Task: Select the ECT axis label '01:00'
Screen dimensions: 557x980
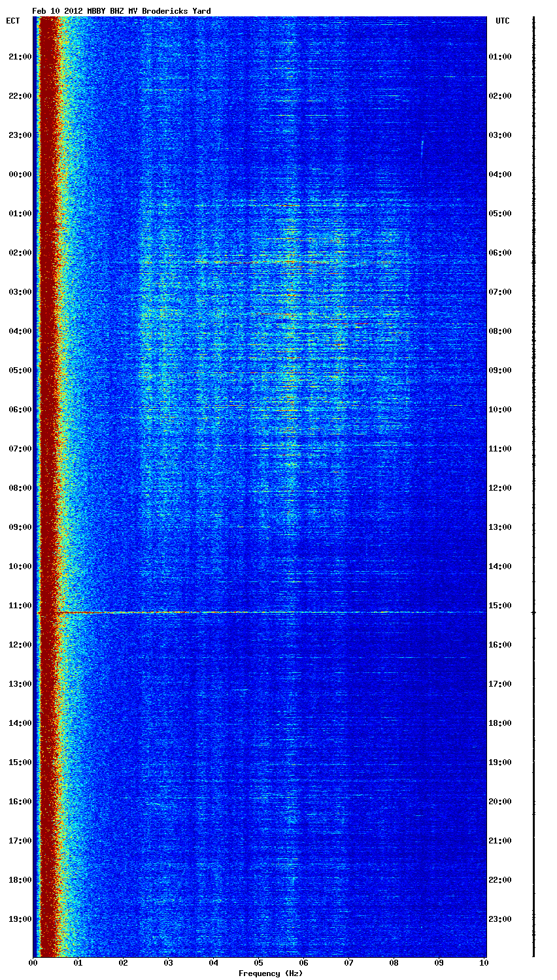Action: pos(20,214)
